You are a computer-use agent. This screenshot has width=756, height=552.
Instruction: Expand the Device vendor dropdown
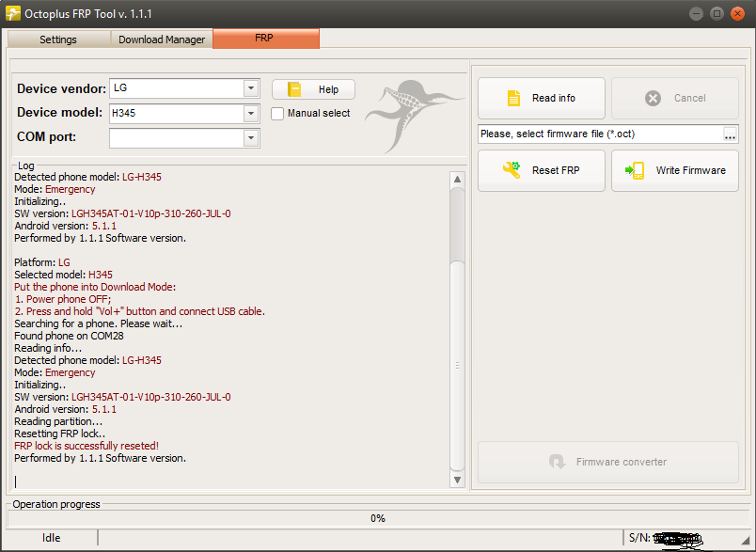click(x=251, y=88)
